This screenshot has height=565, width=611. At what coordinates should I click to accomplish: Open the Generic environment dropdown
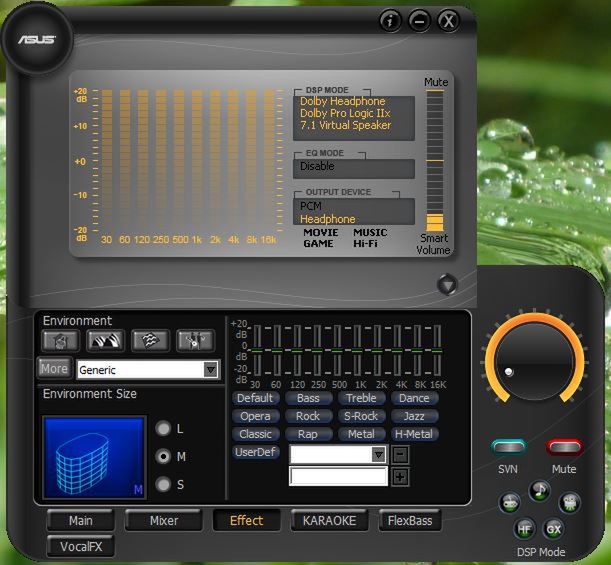pyautogui.click(x=210, y=369)
